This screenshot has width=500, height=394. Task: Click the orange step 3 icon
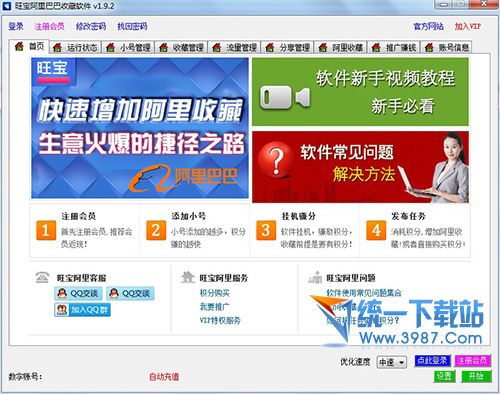(266, 230)
